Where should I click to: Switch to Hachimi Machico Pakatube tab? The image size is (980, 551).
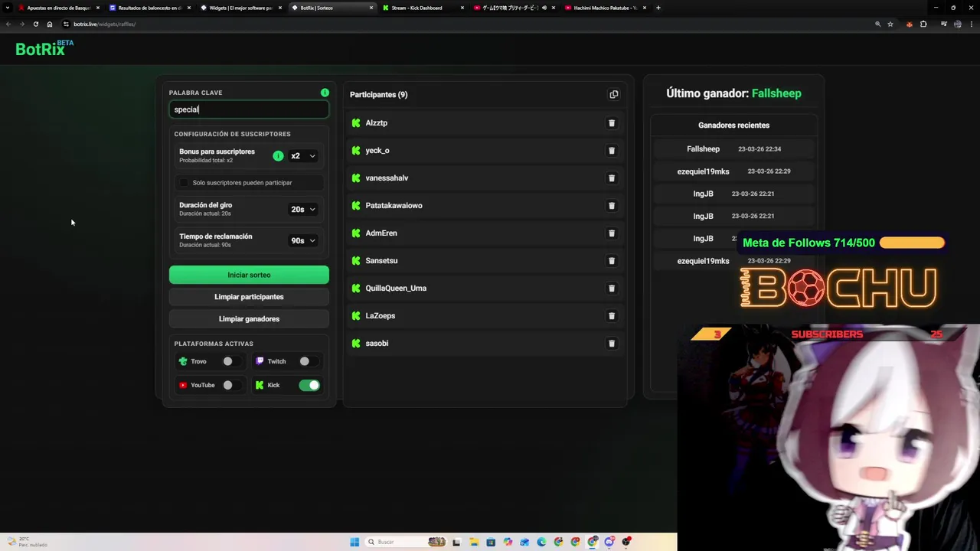(x=605, y=8)
